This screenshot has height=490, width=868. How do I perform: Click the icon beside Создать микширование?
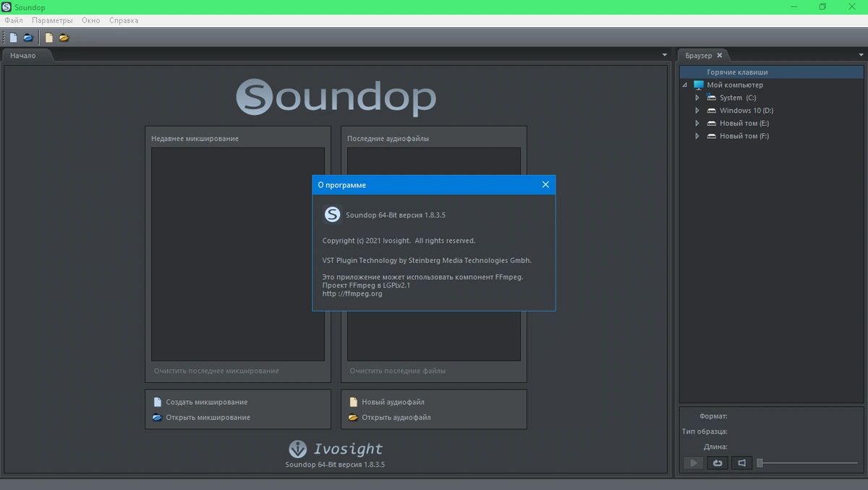[x=158, y=402]
